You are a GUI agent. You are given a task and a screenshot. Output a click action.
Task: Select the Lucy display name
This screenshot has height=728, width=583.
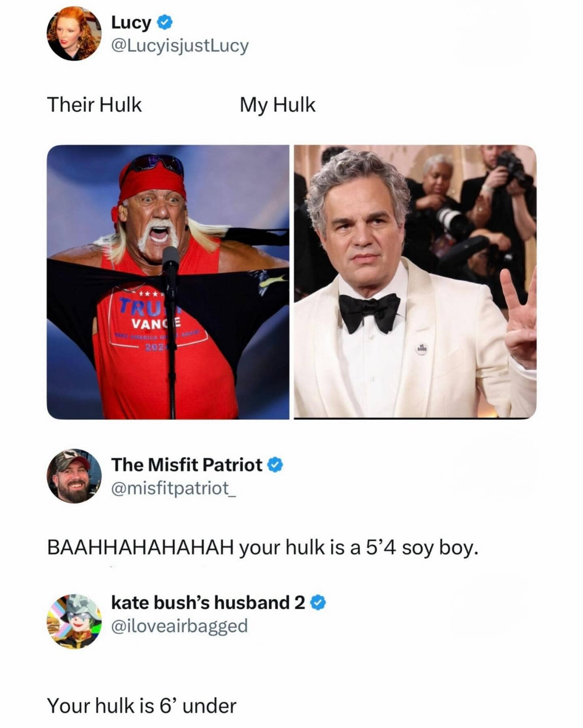[x=131, y=23]
